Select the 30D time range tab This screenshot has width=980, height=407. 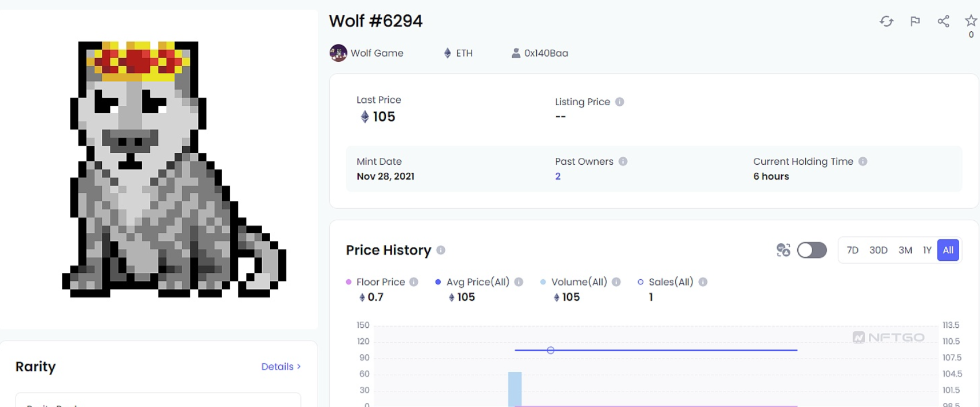(878, 250)
